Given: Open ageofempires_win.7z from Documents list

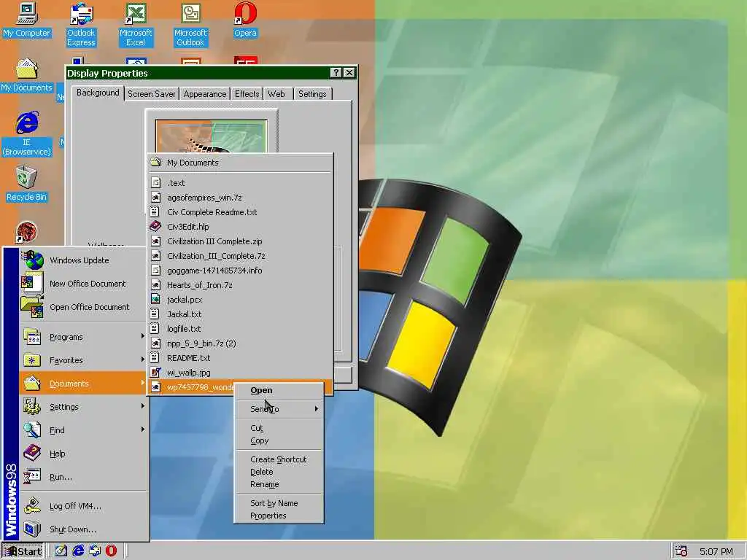Looking at the screenshot, I should (240, 197).
